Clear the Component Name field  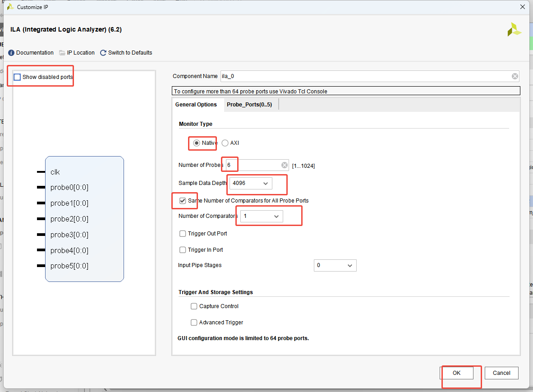tap(515, 76)
